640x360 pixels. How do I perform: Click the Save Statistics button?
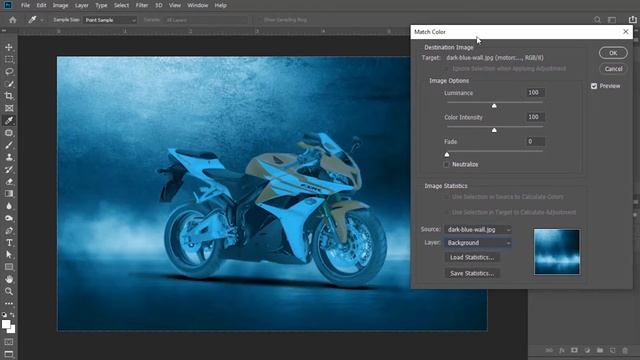472,273
